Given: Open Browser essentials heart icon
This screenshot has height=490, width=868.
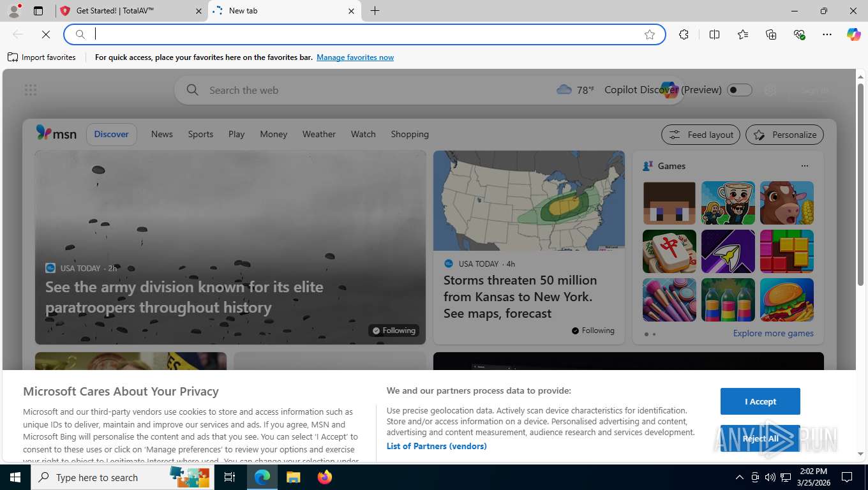Looking at the screenshot, I should (x=799, y=34).
